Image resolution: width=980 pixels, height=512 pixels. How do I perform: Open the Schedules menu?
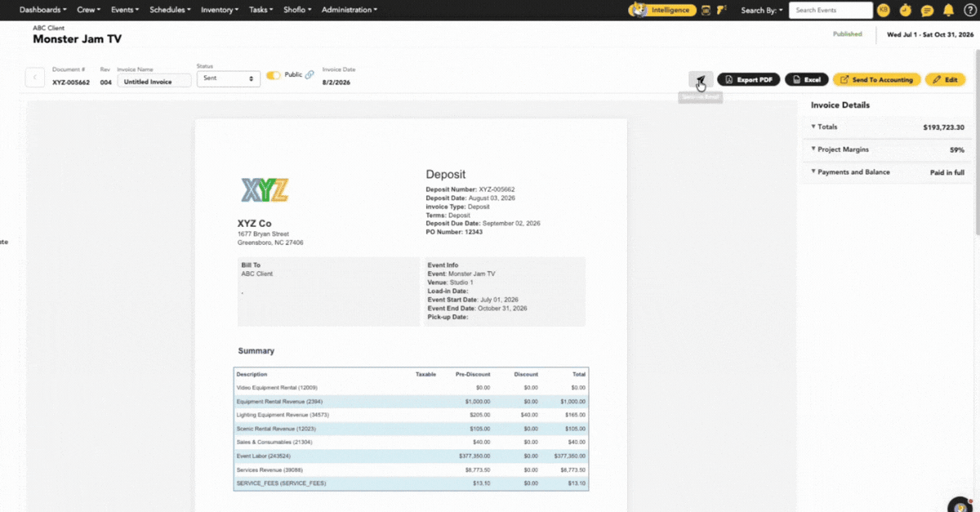pos(170,10)
